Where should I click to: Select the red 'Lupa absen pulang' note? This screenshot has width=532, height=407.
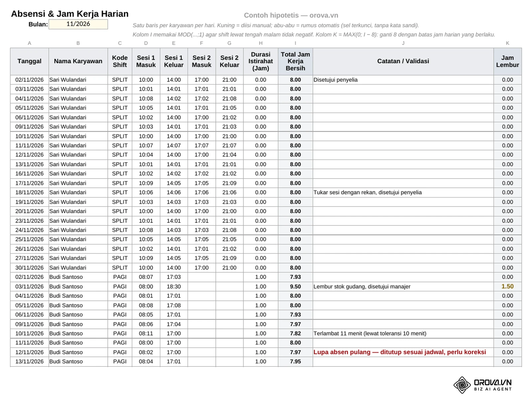click(x=400, y=352)
